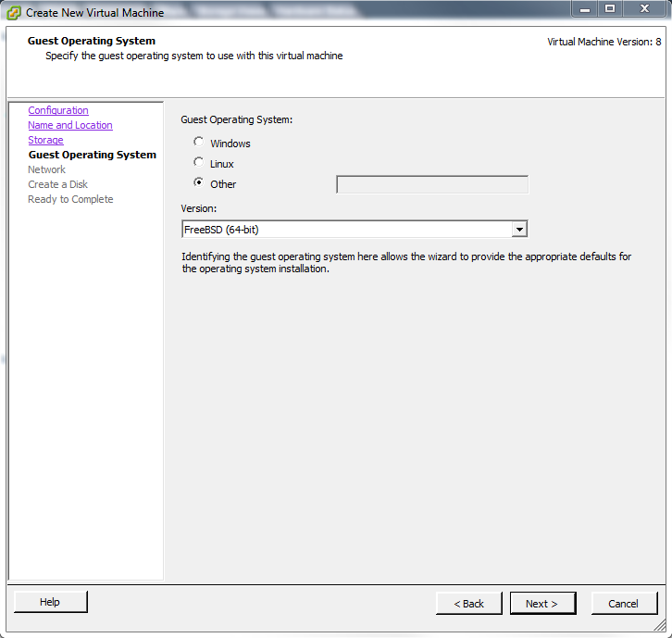672x638 pixels.
Task: Select the Other radio button
Action: (x=198, y=183)
